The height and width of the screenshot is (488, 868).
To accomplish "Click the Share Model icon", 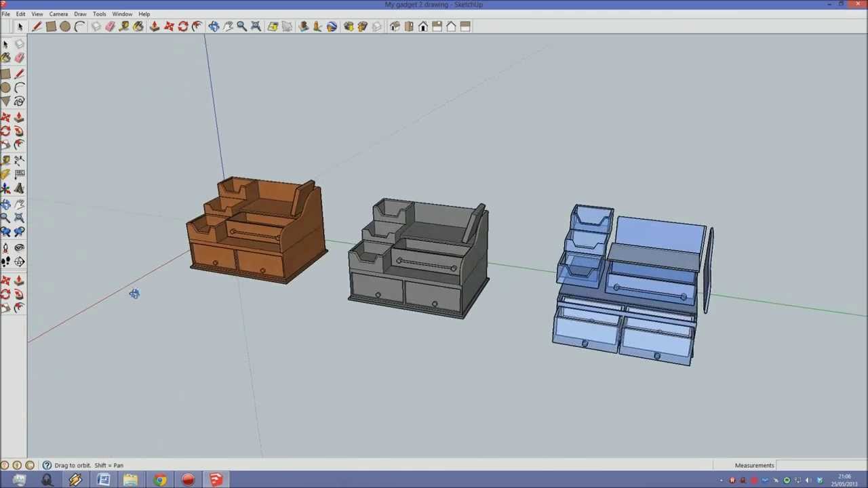I will 362,26.
